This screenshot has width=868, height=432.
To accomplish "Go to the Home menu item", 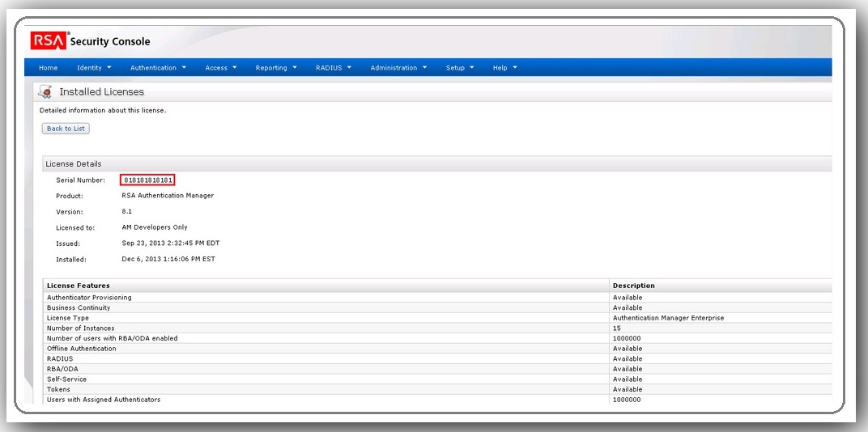I will pyautogui.click(x=49, y=68).
